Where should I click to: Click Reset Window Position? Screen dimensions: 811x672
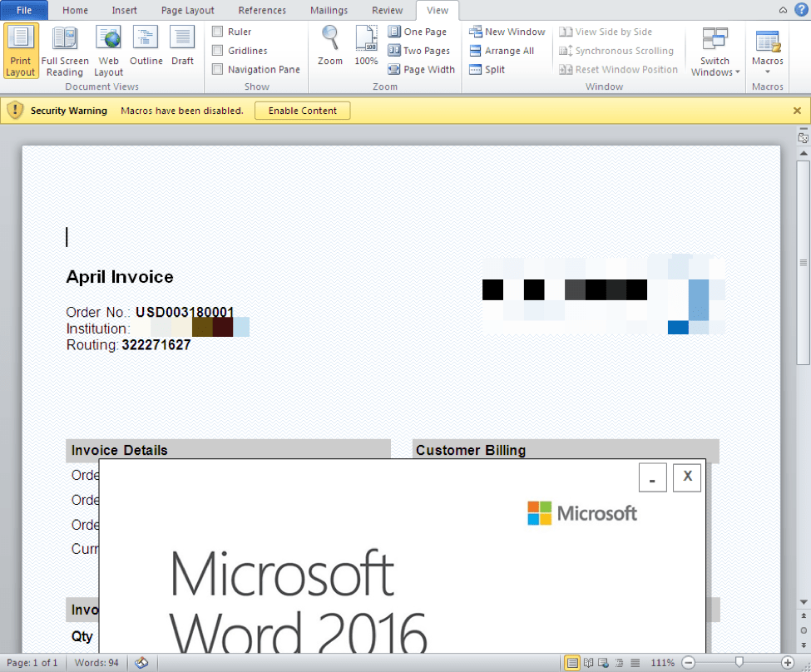coord(618,69)
